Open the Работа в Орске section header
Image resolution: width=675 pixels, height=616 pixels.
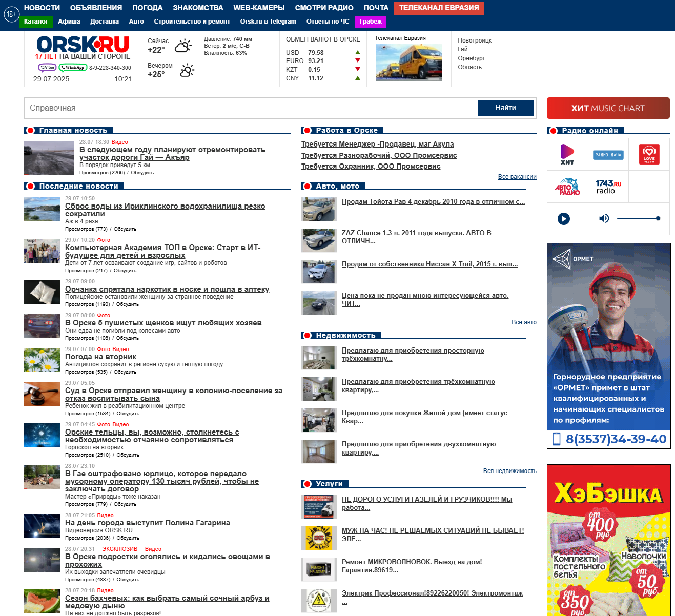coord(346,130)
